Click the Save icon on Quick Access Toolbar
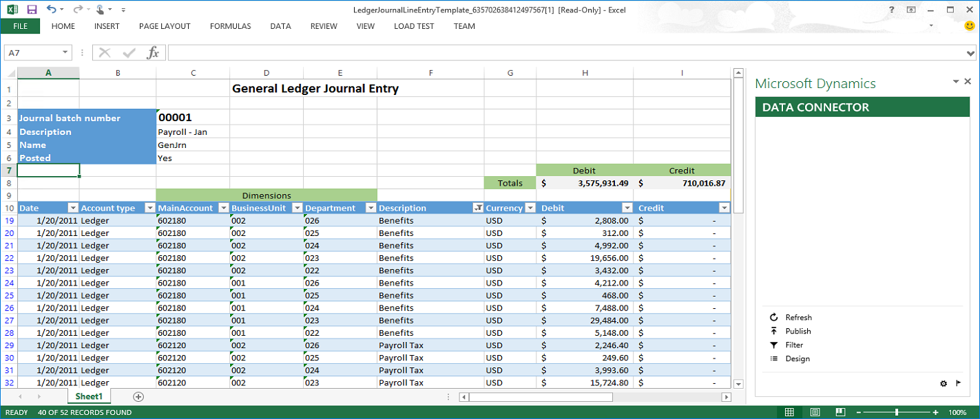 (x=32, y=9)
